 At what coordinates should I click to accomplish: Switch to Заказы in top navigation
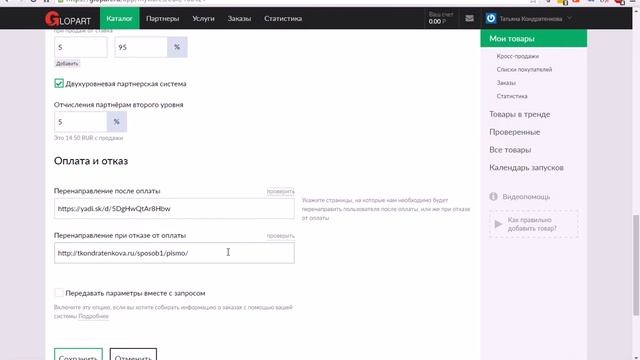[239, 18]
